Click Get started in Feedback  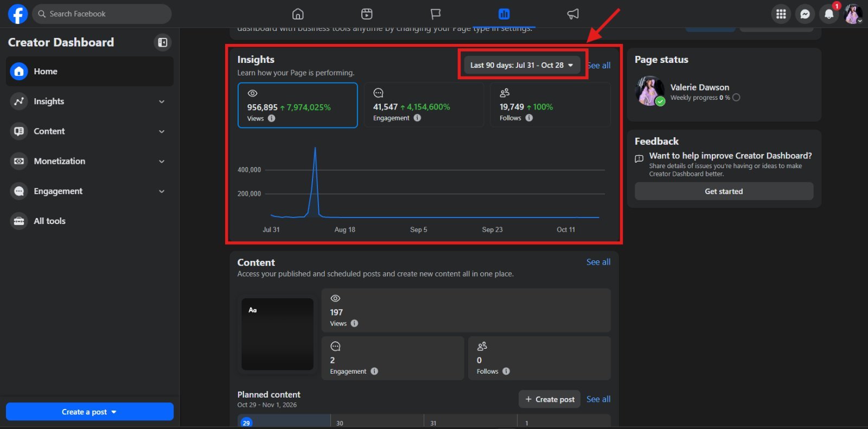724,191
